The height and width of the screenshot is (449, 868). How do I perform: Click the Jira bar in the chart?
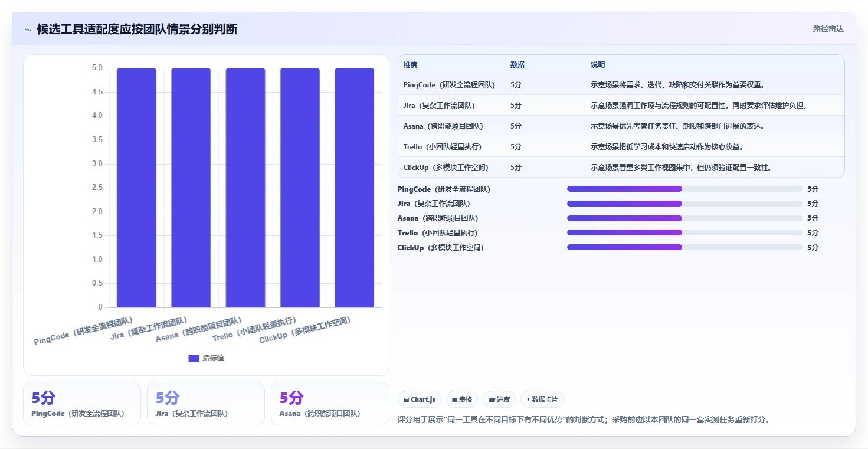point(191,188)
